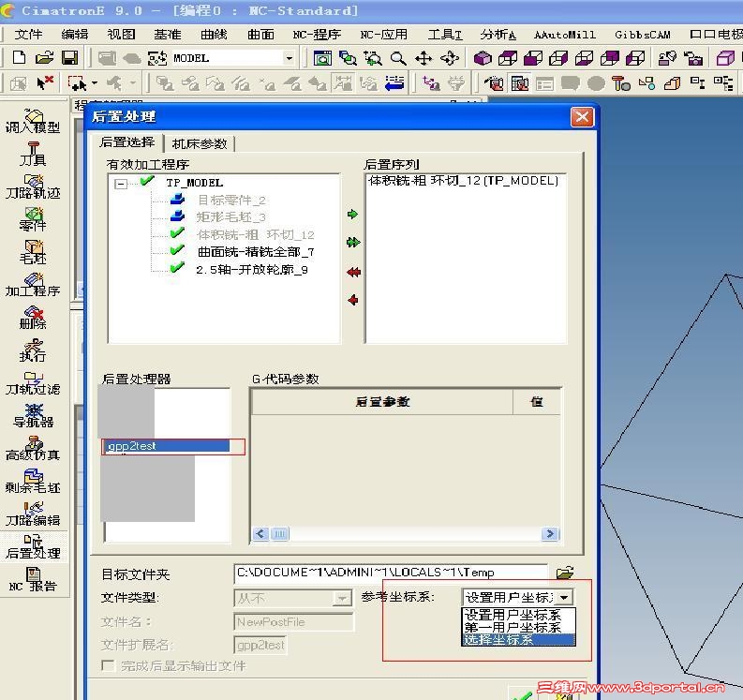The height and width of the screenshot is (700, 743).
Task: Click the magnifier Zoom icon
Action: click(x=398, y=58)
